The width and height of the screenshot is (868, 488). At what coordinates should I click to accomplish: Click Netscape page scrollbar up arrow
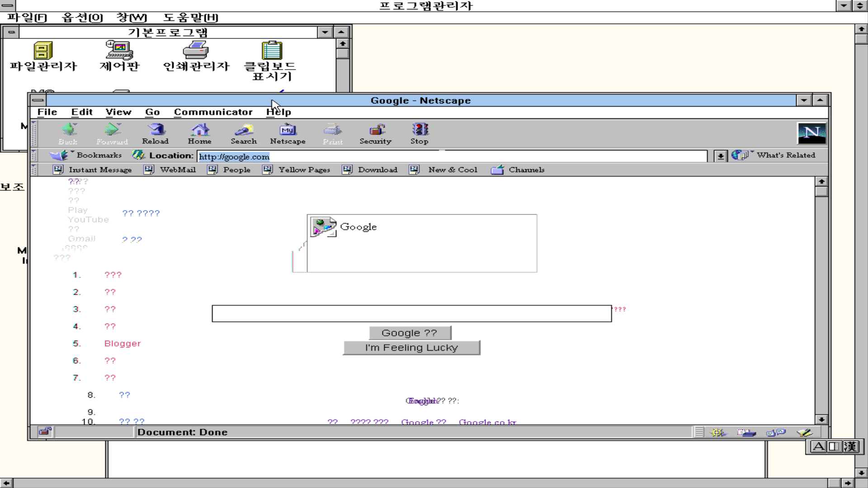[821, 181]
